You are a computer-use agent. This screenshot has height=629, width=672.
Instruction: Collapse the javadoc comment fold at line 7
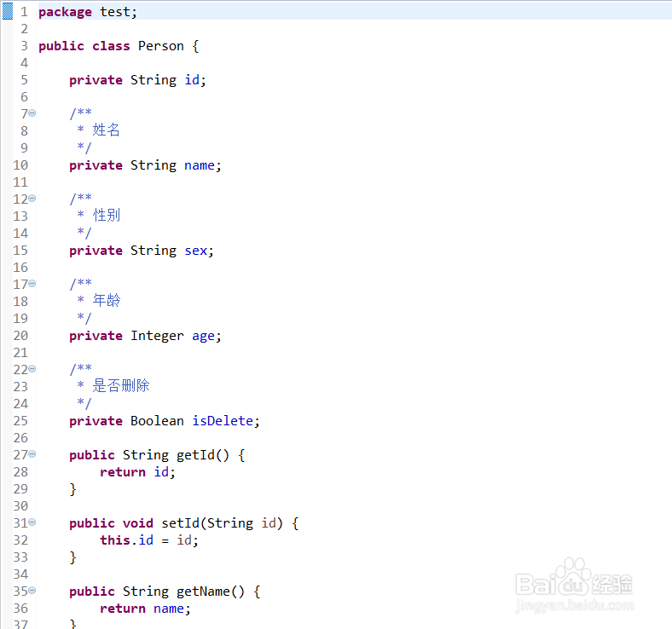(x=32, y=113)
